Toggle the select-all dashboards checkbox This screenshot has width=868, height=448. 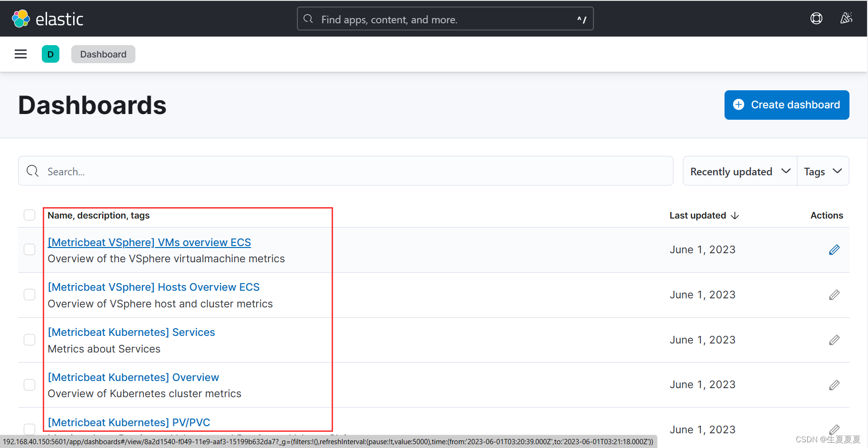[29, 215]
